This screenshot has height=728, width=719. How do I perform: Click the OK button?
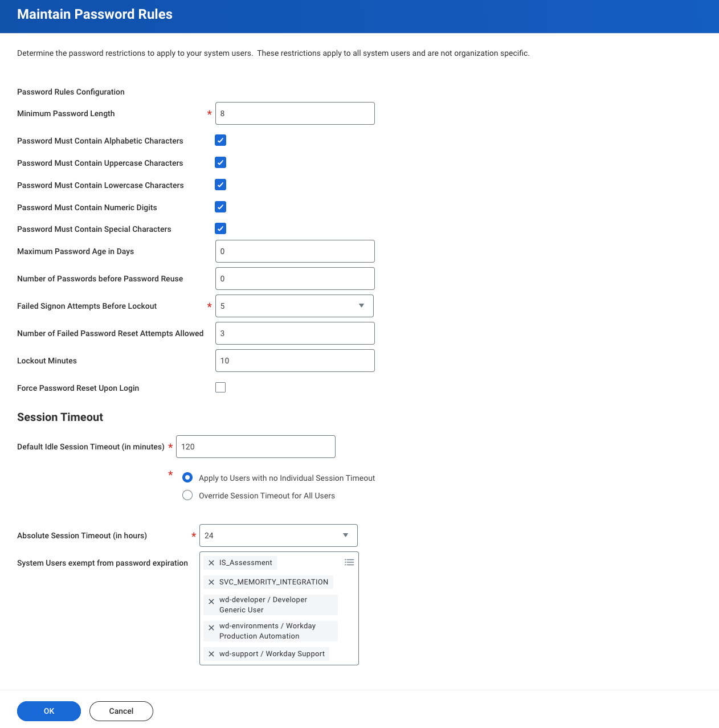pos(49,711)
